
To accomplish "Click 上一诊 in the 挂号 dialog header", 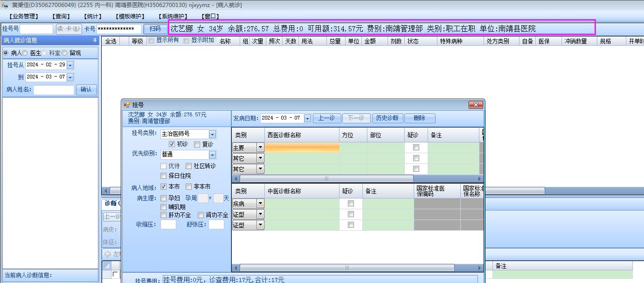I will click(327, 118).
